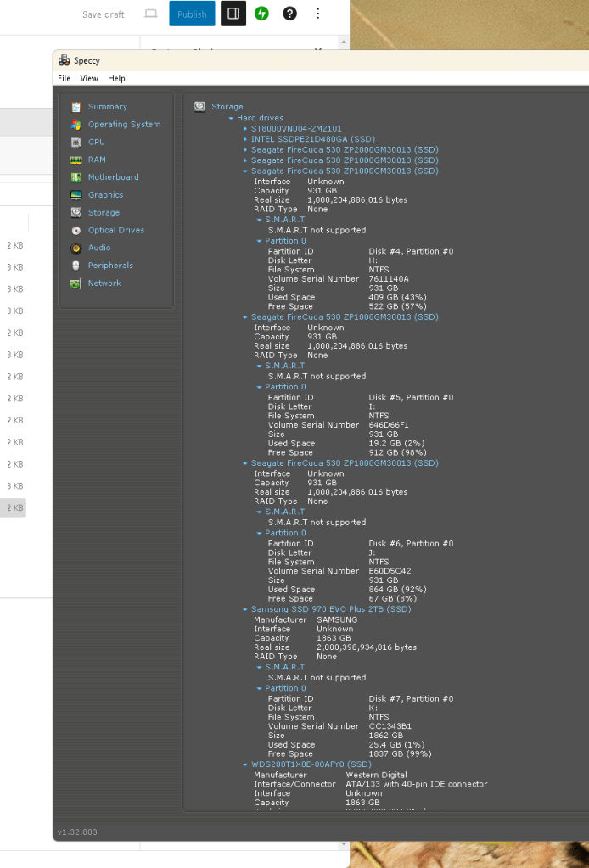Viewport: 589px width, 868px height.
Task: Click the editor scrollbar down arrow
Action: (x=344, y=845)
